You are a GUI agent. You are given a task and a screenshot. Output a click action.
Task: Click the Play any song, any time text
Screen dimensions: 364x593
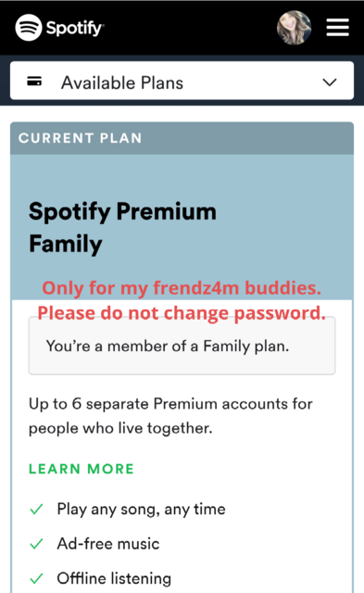(x=141, y=510)
